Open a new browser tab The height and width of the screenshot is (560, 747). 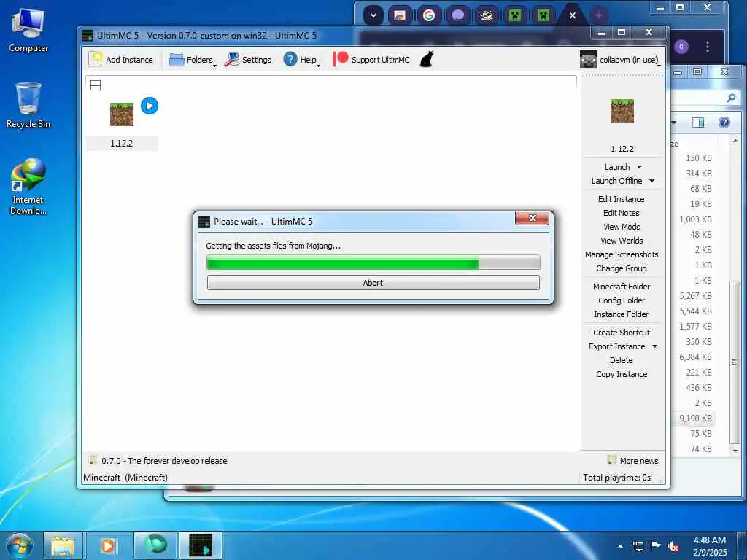[x=598, y=15]
